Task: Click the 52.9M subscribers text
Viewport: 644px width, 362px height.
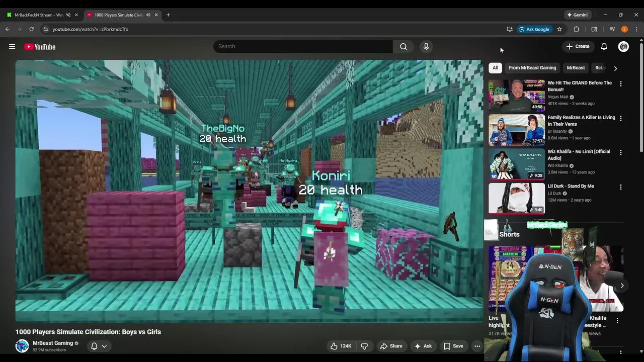Action: [49, 350]
